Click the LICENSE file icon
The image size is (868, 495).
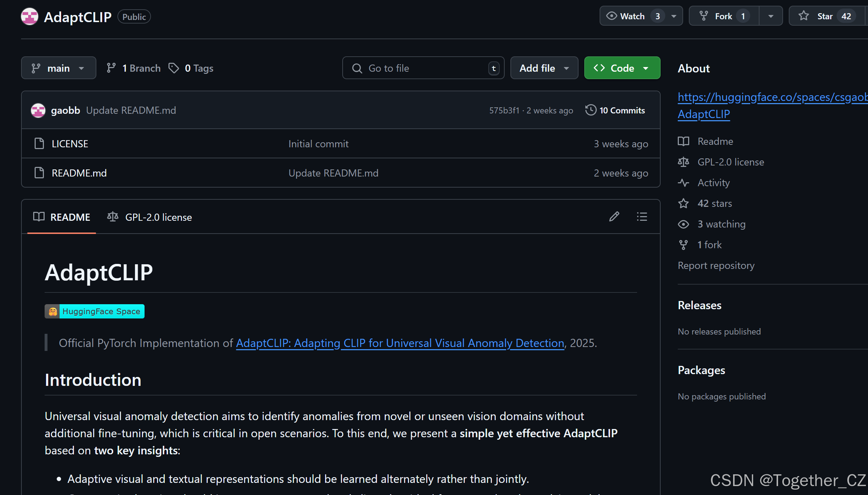pos(39,143)
